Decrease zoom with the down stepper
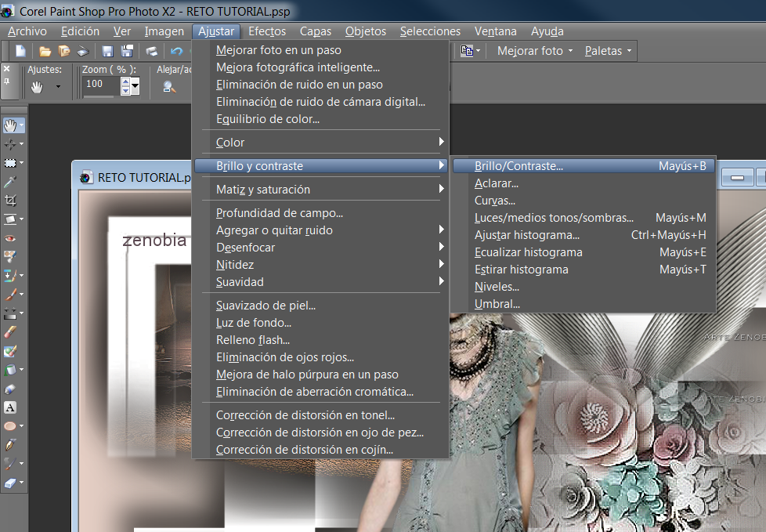766x532 pixels. pyautogui.click(x=125, y=90)
